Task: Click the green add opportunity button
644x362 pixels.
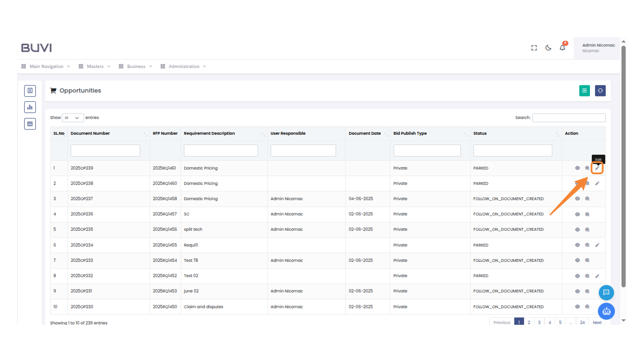Action: click(x=584, y=90)
